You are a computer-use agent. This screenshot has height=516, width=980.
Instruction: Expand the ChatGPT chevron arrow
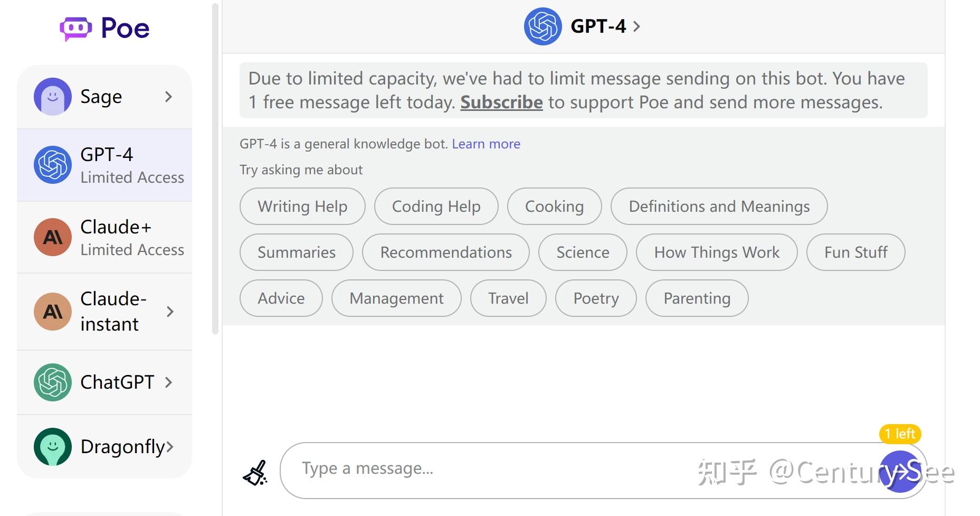pyautogui.click(x=168, y=382)
